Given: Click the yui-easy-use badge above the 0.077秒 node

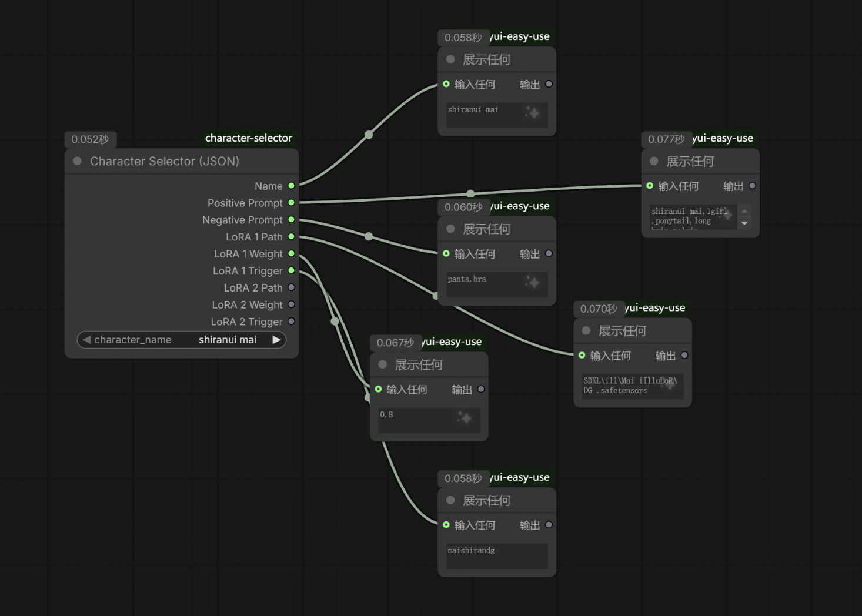Looking at the screenshot, I should (723, 138).
